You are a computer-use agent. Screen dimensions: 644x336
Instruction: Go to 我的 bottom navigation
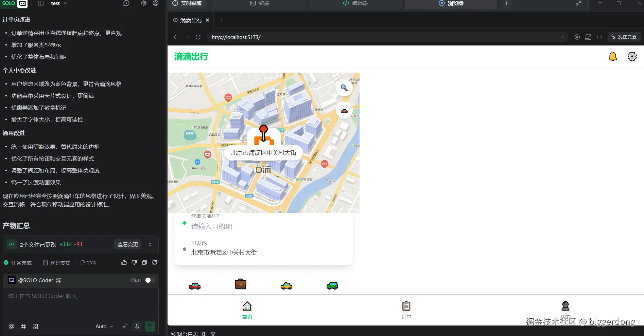tap(565, 310)
